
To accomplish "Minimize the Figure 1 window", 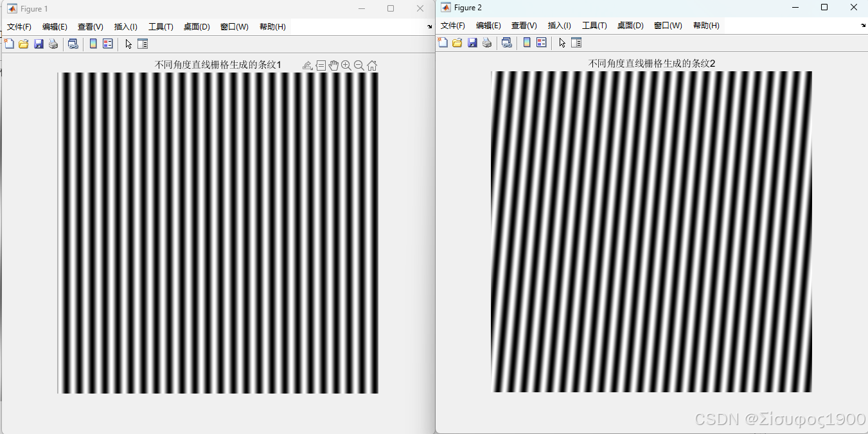I will pyautogui.click(x=362, y=8).
